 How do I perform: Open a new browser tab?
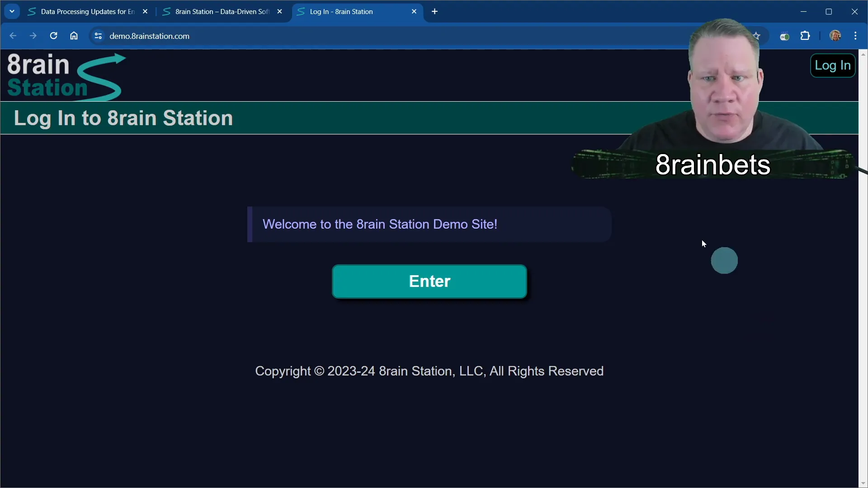click(x=435, y=12)
